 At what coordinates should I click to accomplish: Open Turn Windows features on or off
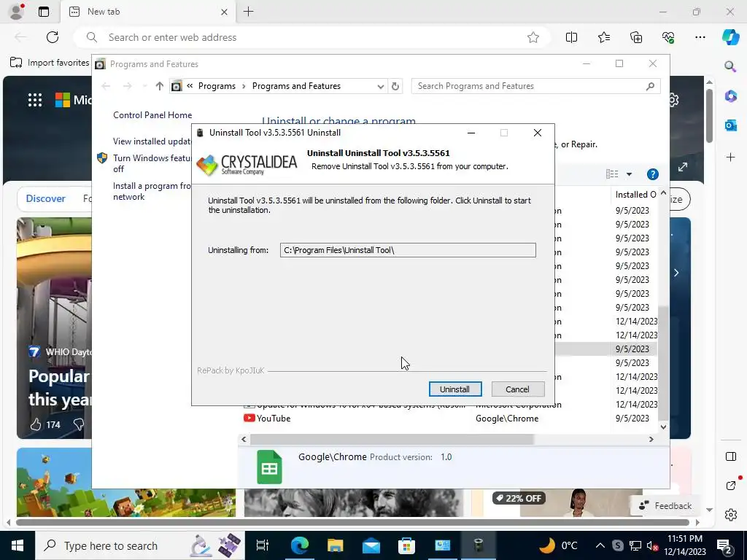(152, 163)
